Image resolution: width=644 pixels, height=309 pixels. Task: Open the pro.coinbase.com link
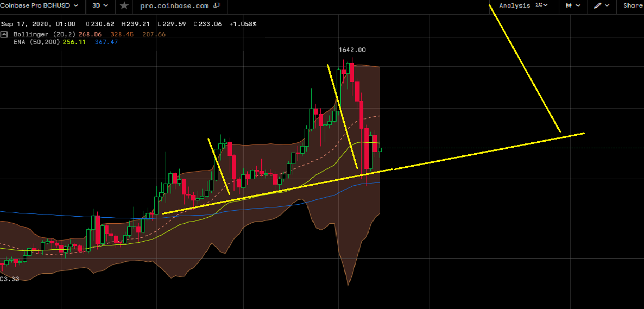pos(174,6)
